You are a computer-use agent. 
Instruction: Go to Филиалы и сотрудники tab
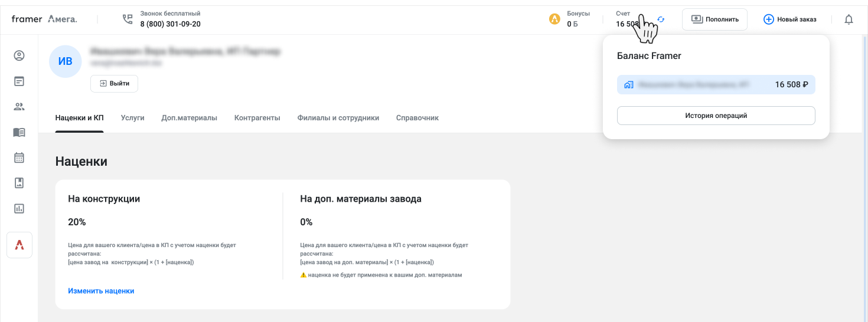tap(338, 118)
